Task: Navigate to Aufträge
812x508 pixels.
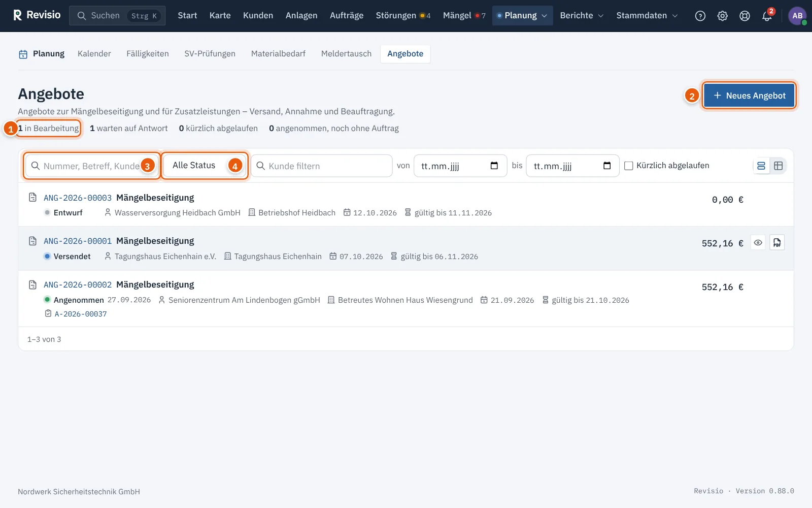Action: pos(347,16)
